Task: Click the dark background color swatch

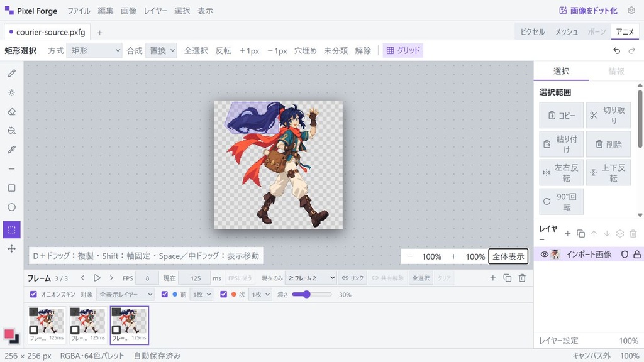Action: [15, 340]
